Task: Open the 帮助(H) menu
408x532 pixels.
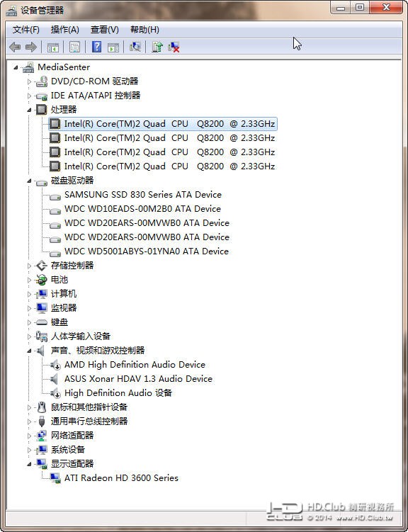Action: tap(144, 30)
